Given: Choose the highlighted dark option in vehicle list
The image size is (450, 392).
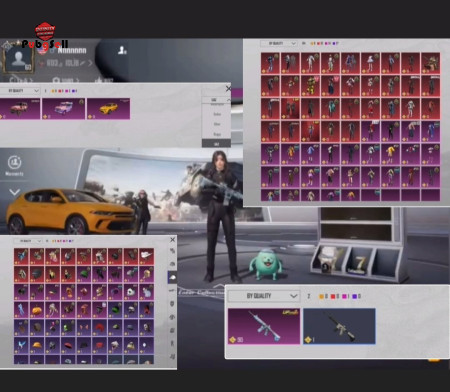Looking at the screenshot, I should click(216, 144).
